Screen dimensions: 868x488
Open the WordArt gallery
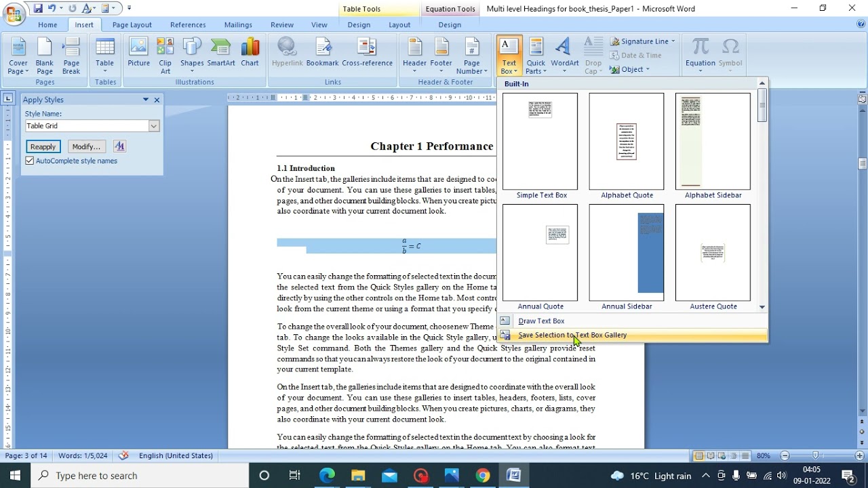pos(564,56)
